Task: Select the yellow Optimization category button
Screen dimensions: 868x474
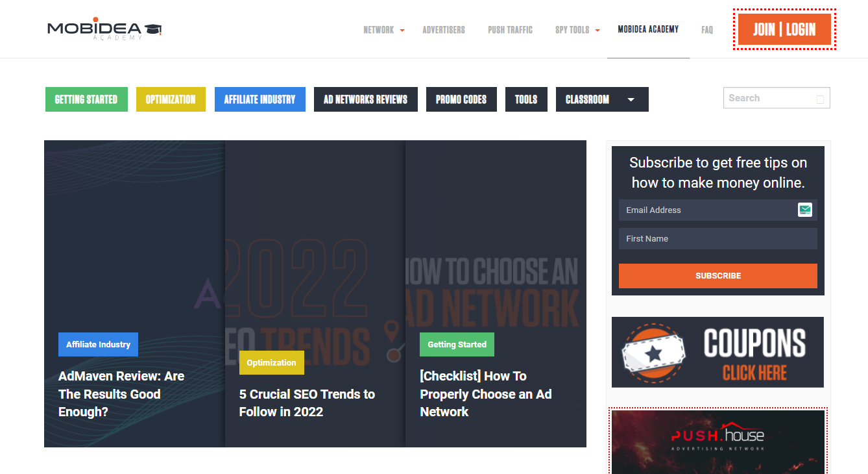Action: tap(171, 99)
